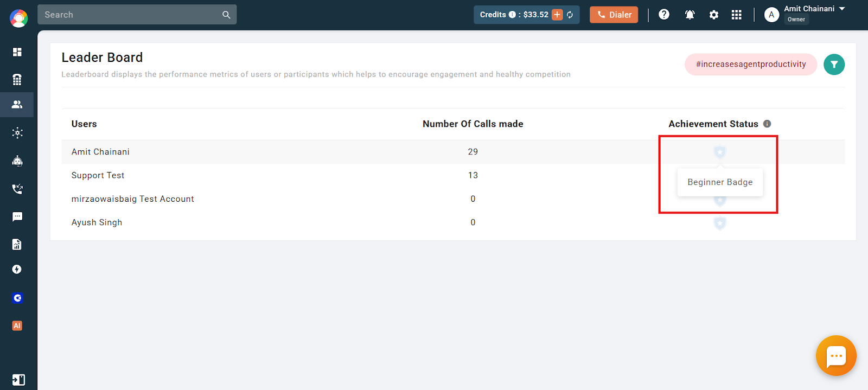Open the apps grid menu icon

[x=737, y=15]
